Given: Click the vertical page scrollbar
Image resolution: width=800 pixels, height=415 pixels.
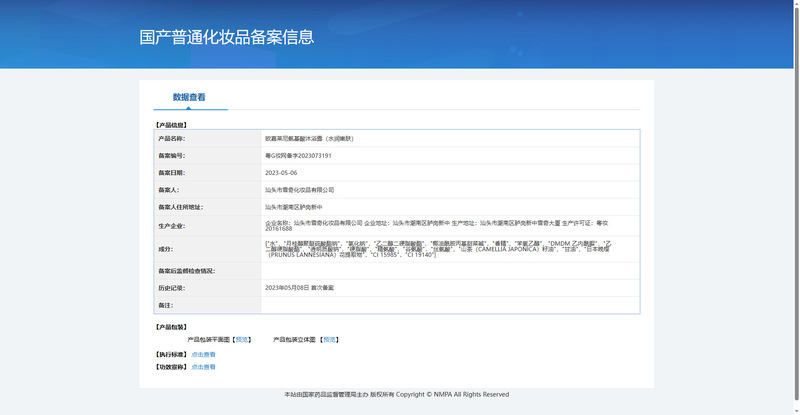Looking at the screenshot, I should 796,204.
